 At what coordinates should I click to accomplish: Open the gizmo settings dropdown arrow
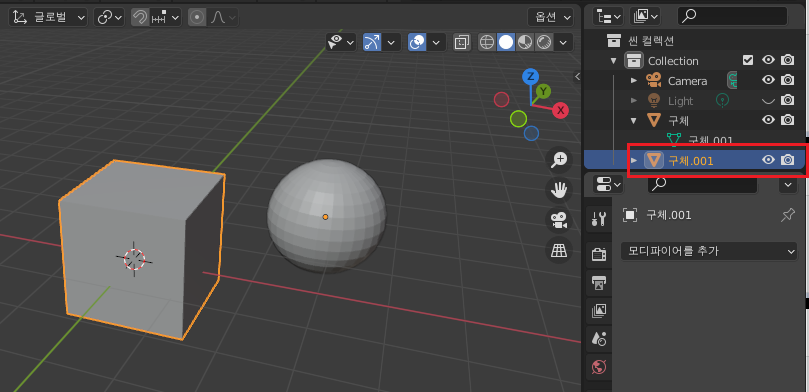point(392,42)
